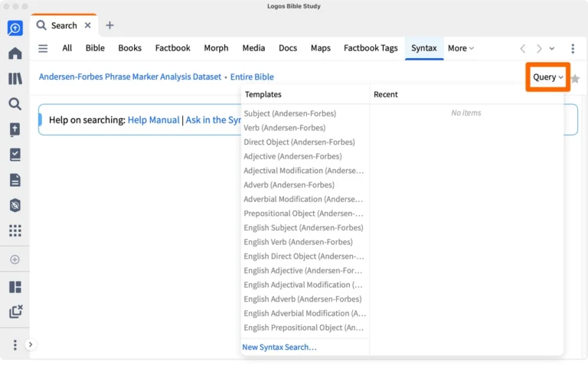Open the shield icon in the sidebar
This screenshot has width=588, height=366.
[x=15, y=205]
